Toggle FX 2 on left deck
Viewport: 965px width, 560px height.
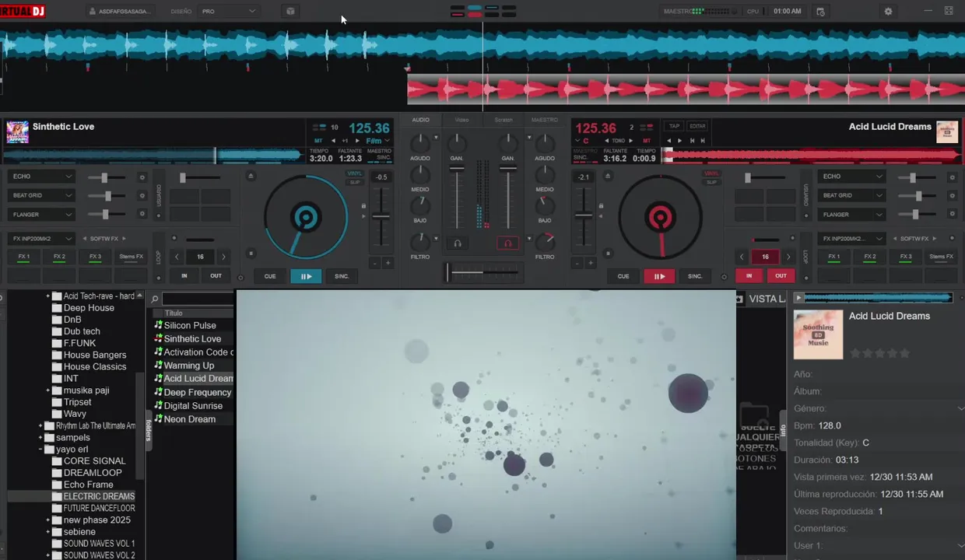(59, 257)
